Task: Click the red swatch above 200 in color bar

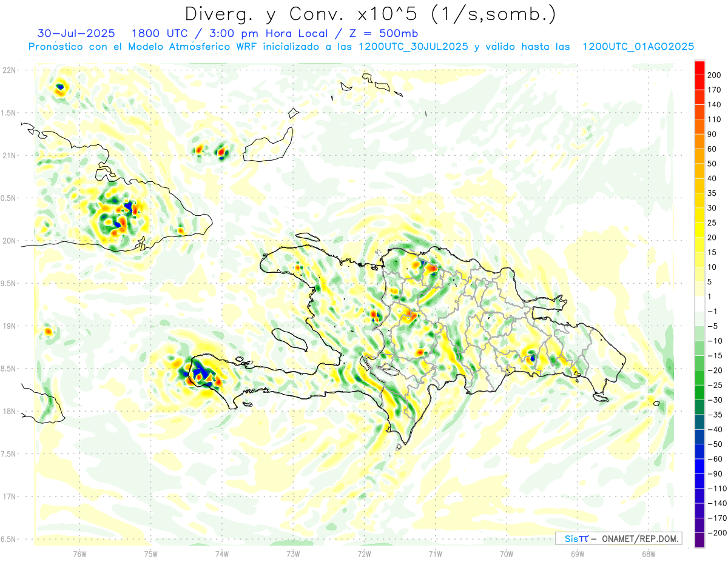Action: point(700,68)
